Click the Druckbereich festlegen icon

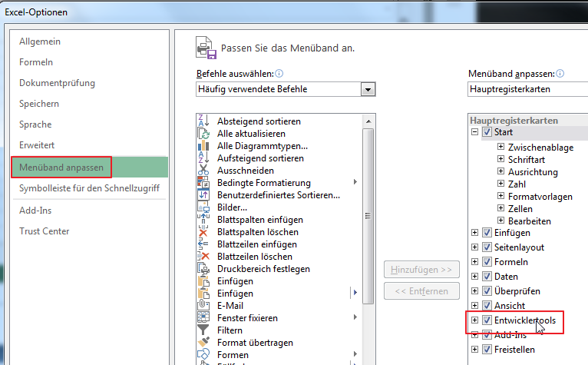(x=203, y=269)
